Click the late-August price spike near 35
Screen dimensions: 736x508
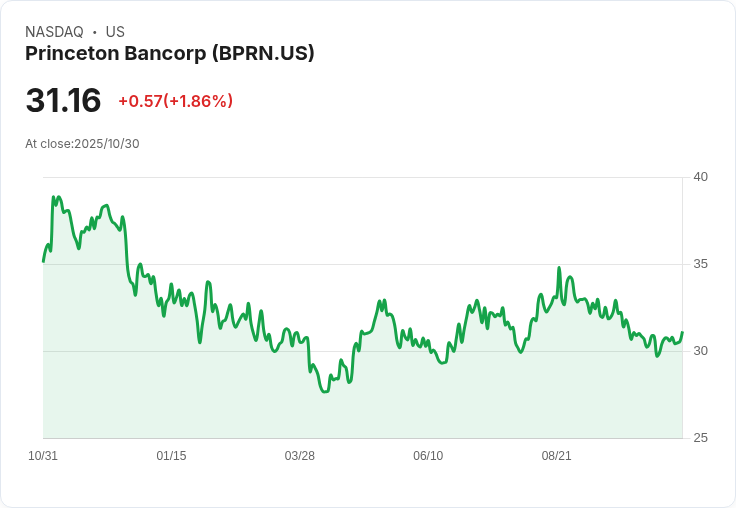(x=559, y=268)
